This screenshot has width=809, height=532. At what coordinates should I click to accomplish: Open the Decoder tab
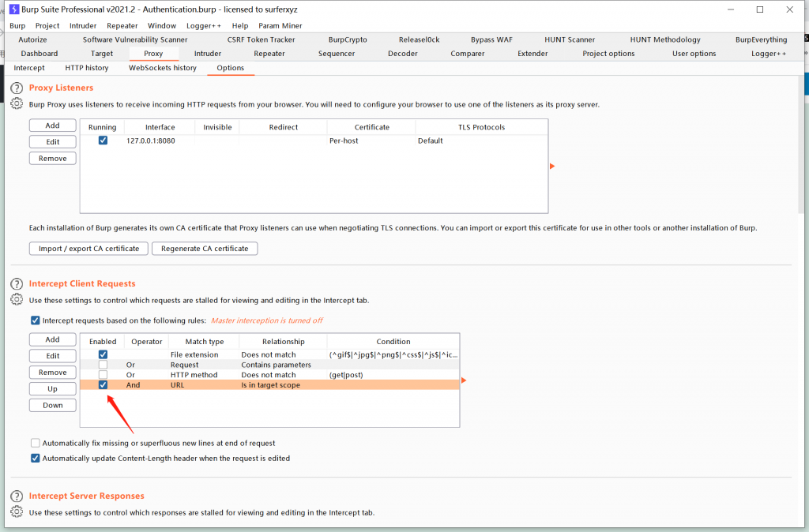tap(402, 54)
